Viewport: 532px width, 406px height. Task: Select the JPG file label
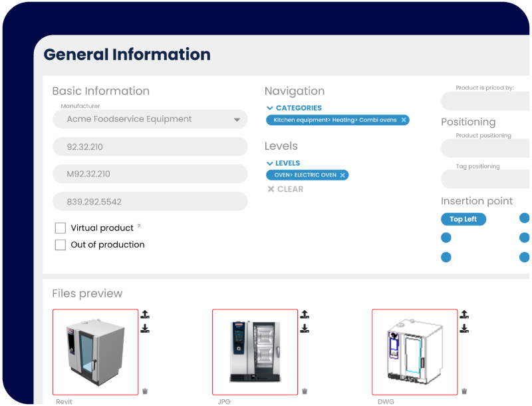pos(224,401)
